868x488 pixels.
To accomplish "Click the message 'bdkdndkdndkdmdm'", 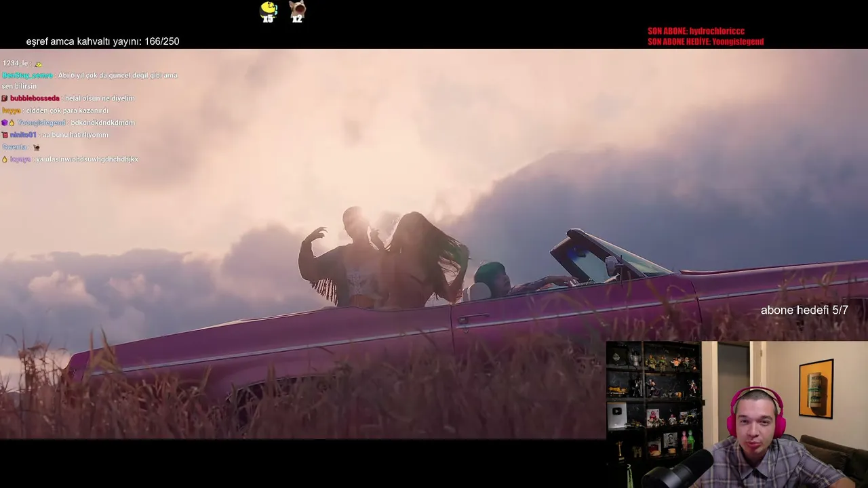I will coord(103,123).
